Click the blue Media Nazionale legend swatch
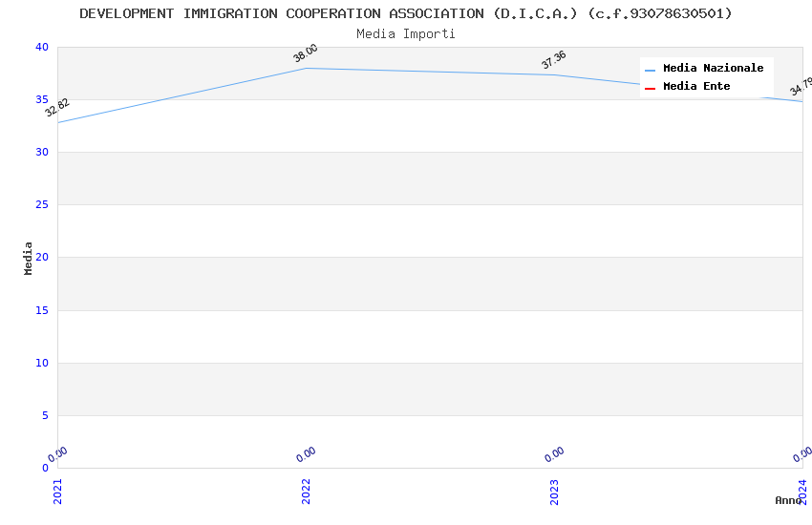 (650, 70)
